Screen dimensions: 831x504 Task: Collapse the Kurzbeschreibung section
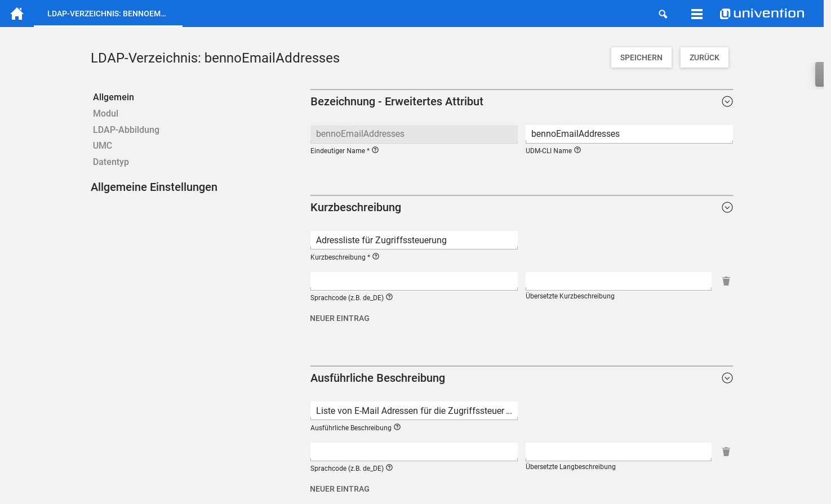[727, 207]
